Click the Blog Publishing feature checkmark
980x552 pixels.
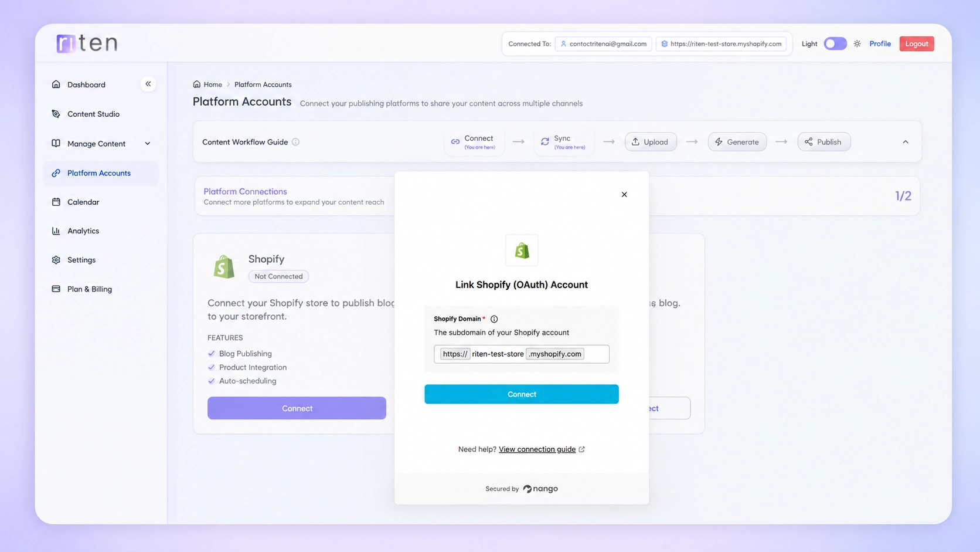click(212, 354)
